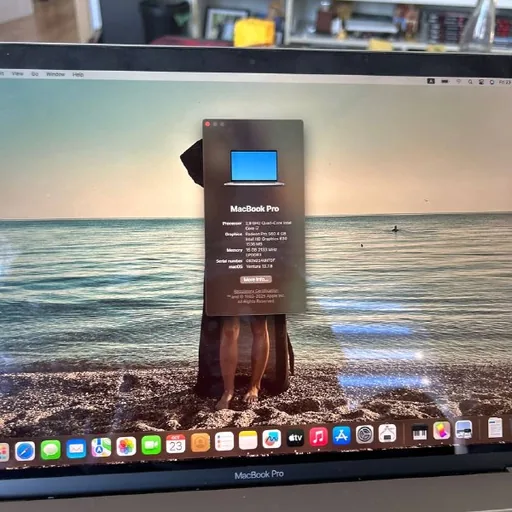Click the MacBook Pro title in the About window

pyautogui.click(x=255, y=209)
